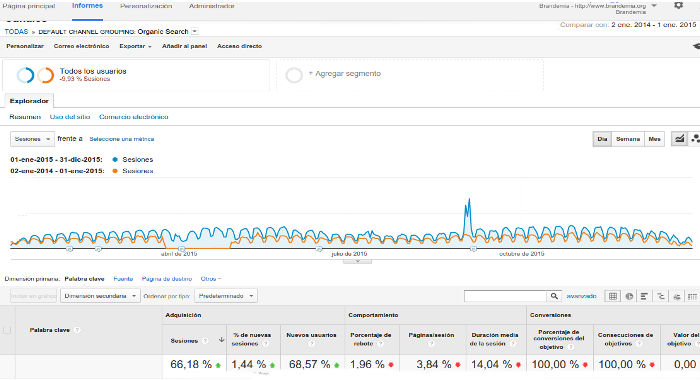Image resolution: width=700 pixels, height=380 pixels.
Task: Open the Personalización tab
Action: coord(146,6)
